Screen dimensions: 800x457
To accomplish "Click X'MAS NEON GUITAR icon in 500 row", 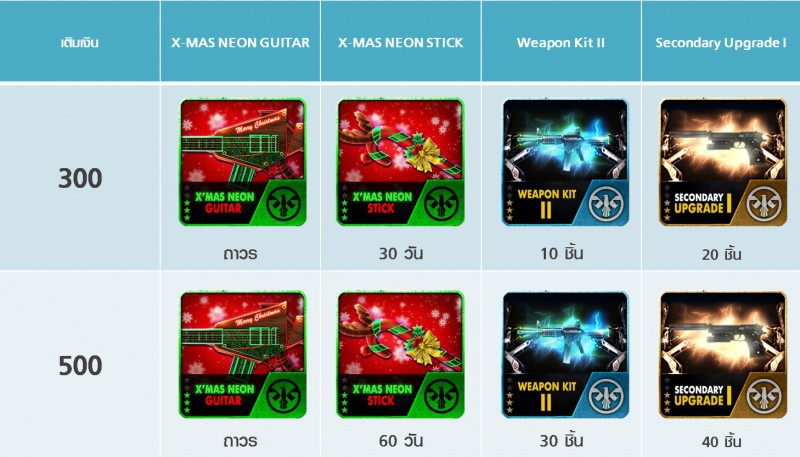I will (243, 355).
